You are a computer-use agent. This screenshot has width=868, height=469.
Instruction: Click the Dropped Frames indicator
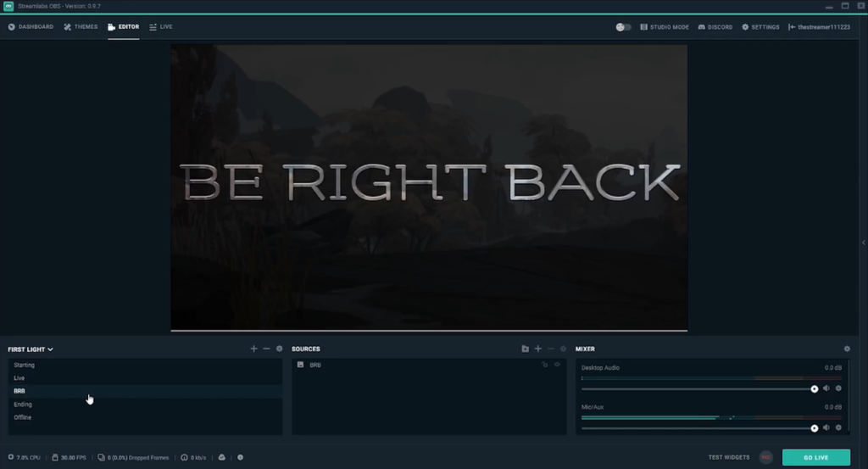coord(133,457)
